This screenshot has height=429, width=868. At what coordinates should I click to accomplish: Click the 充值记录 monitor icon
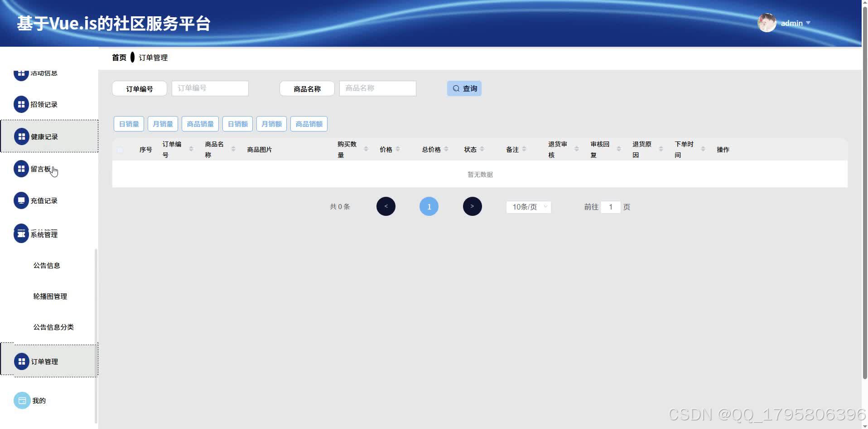(x=21, y=200)
